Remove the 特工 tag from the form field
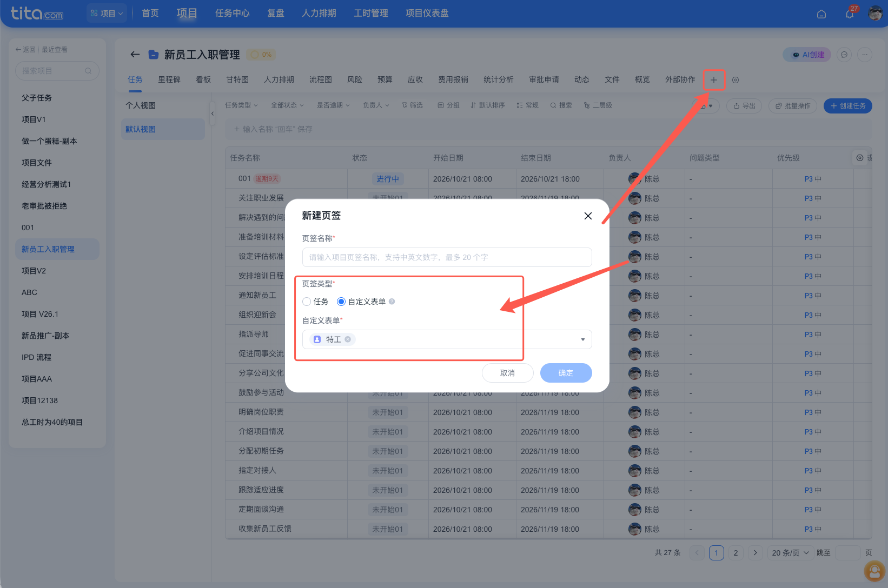Screen dimensions: 888x588 [348, 339]
